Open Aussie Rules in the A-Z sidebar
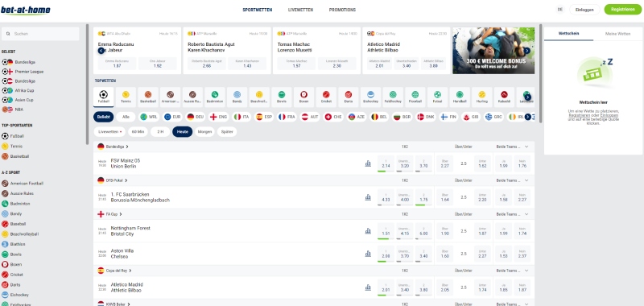Image resolution: width=644 pixels, height=306 pixels. 18,193
